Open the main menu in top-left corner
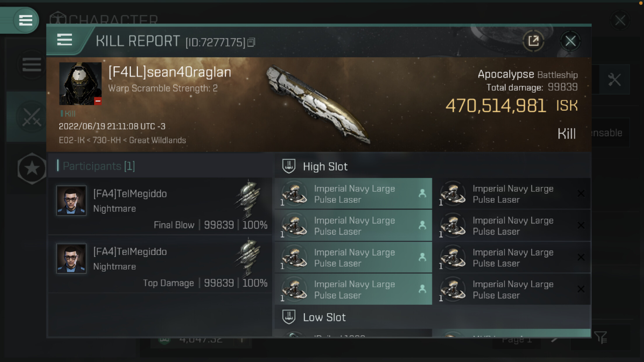Viewport: 644px width, 362px height. [25, 20]
